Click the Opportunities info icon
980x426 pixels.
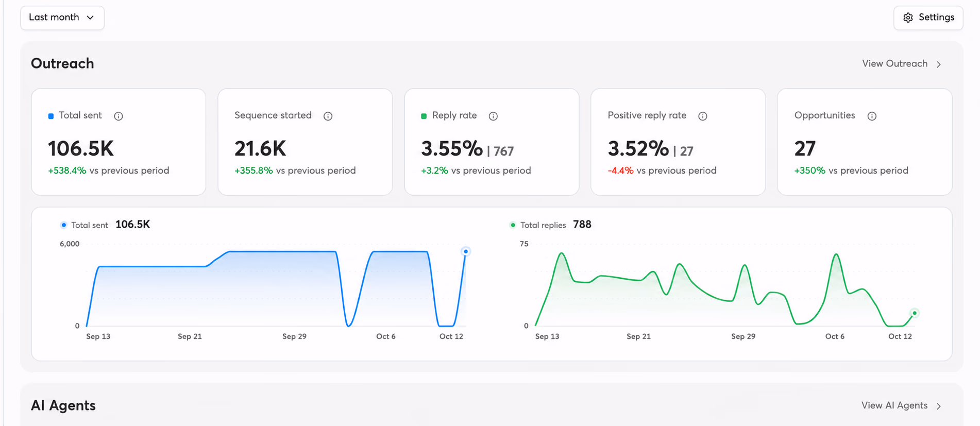[872, 116]
